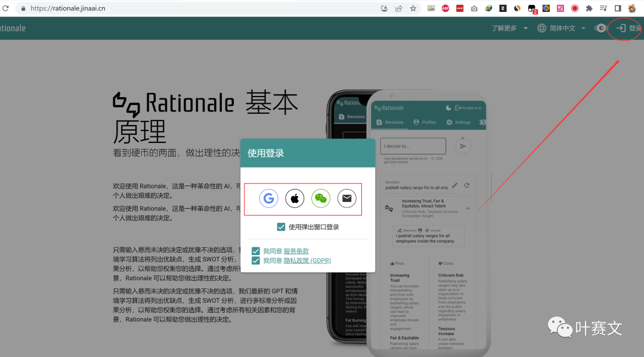The width and height of the screenshot is (644, 357).
Task: Click the brightness theme icon in the navbar
Action: [601, 28]
